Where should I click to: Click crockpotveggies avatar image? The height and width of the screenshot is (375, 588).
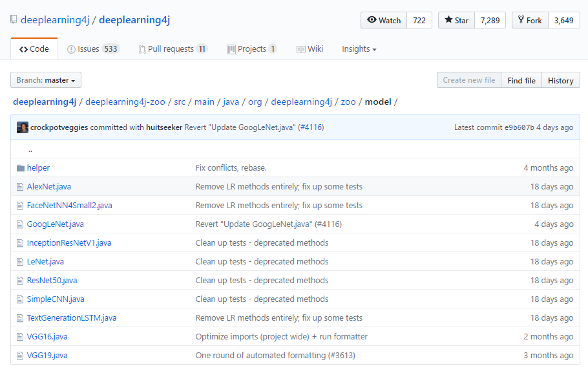click(23, 127)
